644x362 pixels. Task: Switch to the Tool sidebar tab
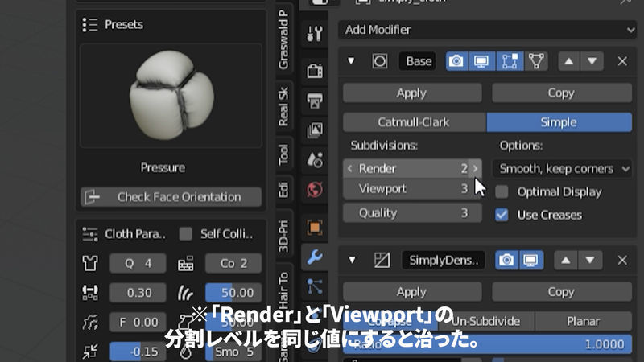pos(283,154)
